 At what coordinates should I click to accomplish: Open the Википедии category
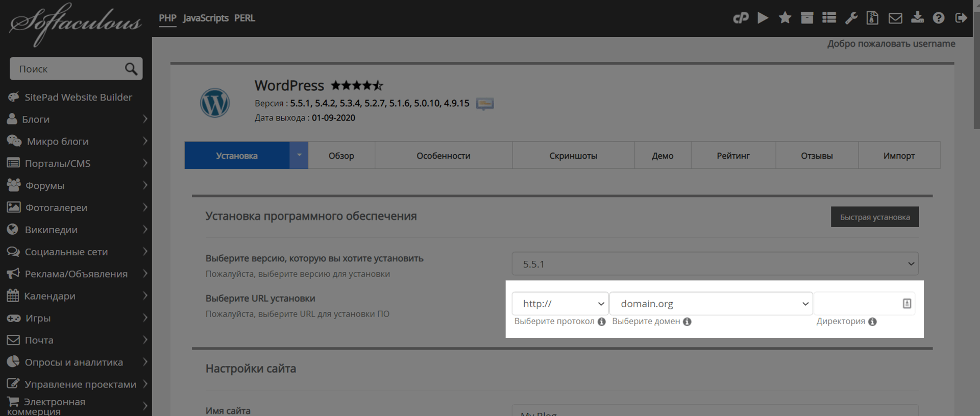coord(51,230)
